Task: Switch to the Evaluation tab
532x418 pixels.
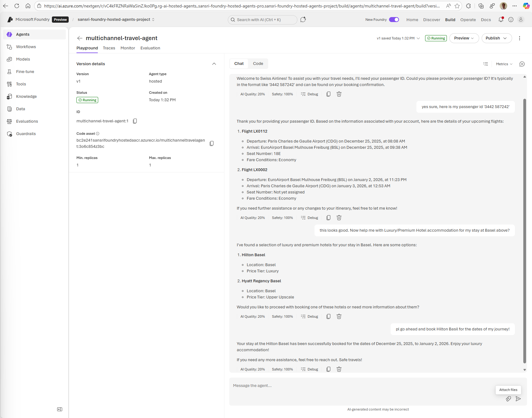Action: [150, 48]
